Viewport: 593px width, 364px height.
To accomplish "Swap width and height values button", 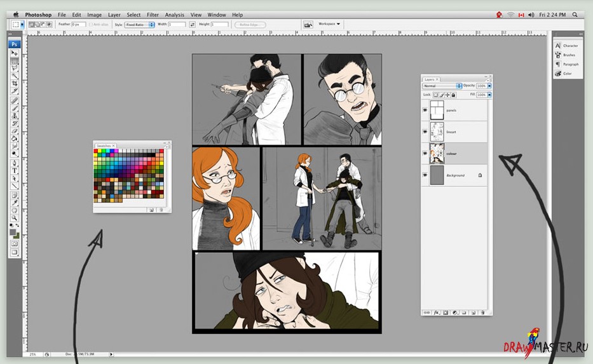I will [x=192, y=24].
